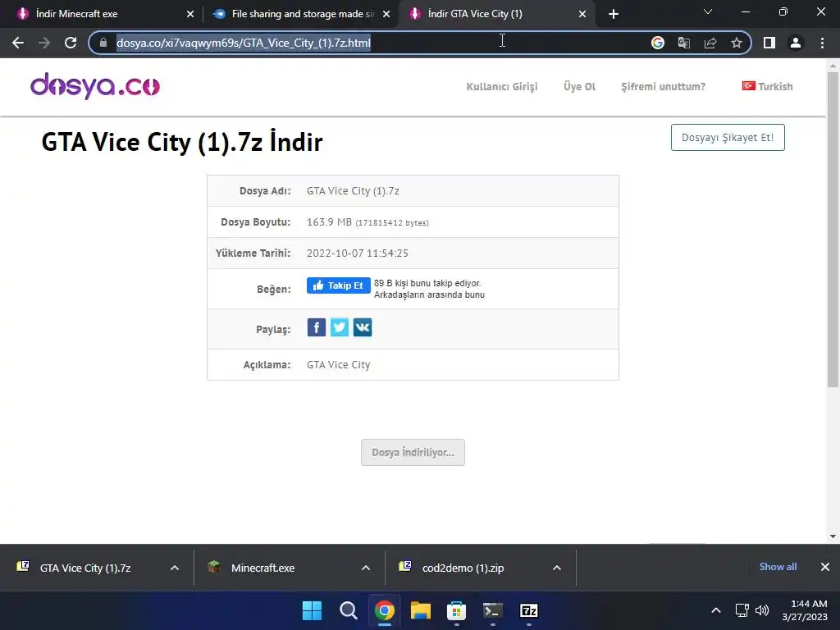
Task: Open Windows Start menu
Action: [x=312, y=610]
